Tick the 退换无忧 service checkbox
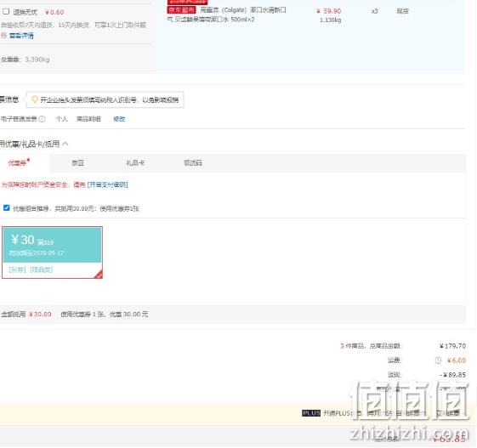The height and width of the screenshot is (448, 477). 6,12
